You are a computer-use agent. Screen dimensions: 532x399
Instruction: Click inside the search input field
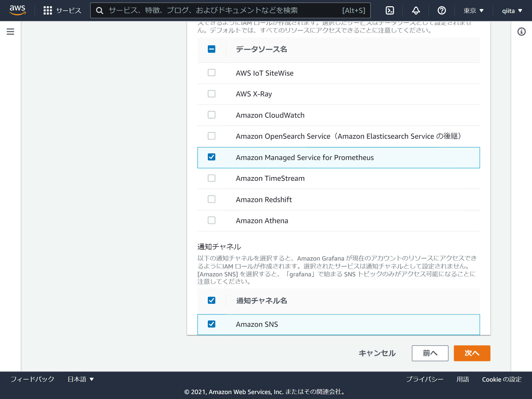click(x=208, y=10)
